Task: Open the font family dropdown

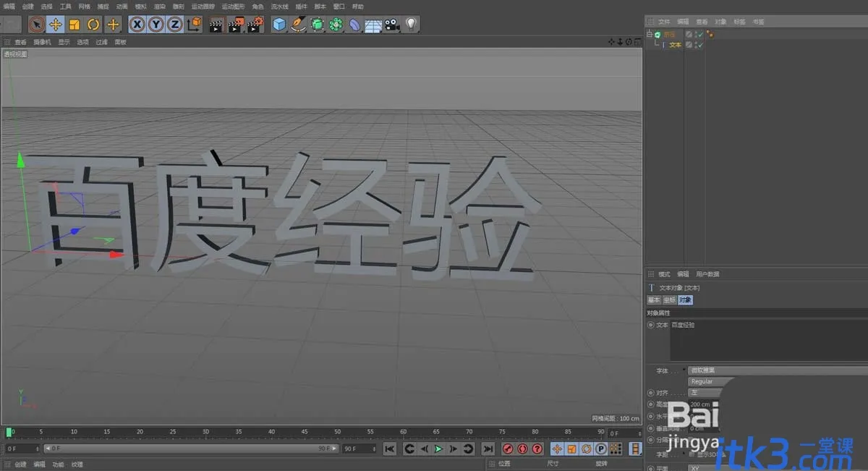Action: 778,370
